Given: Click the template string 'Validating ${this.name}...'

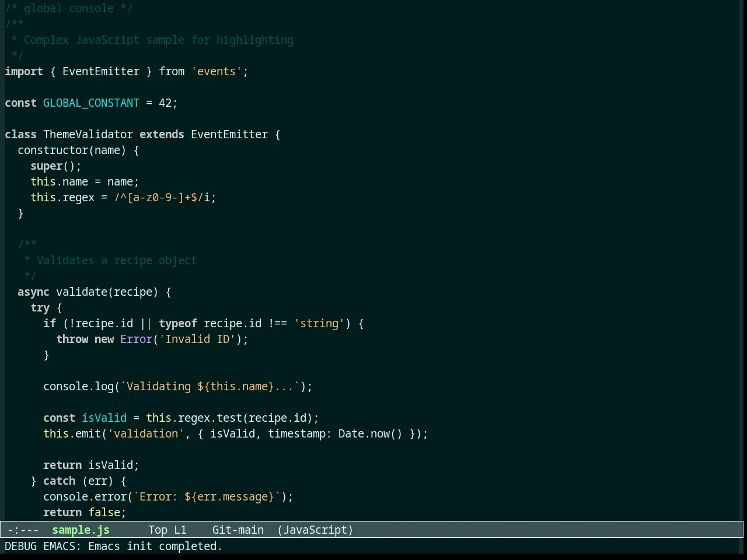Looking at the screenshot, I should click(210, 386).
